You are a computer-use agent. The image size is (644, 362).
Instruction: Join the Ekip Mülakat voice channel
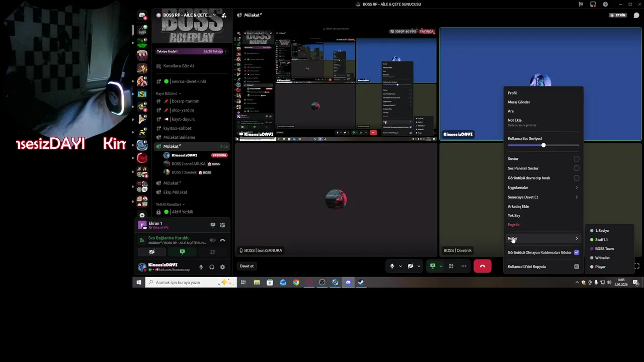tap(191, 192)
